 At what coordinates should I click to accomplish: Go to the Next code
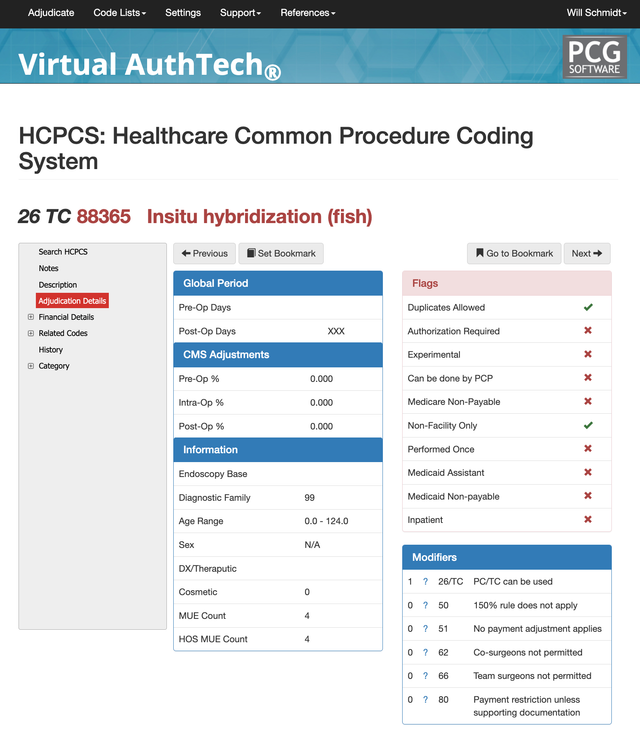click(x=587, y=253)
